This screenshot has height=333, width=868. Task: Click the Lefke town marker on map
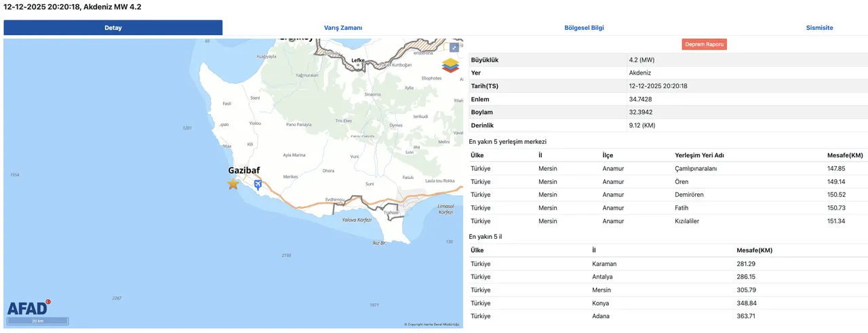click(358, 60)
